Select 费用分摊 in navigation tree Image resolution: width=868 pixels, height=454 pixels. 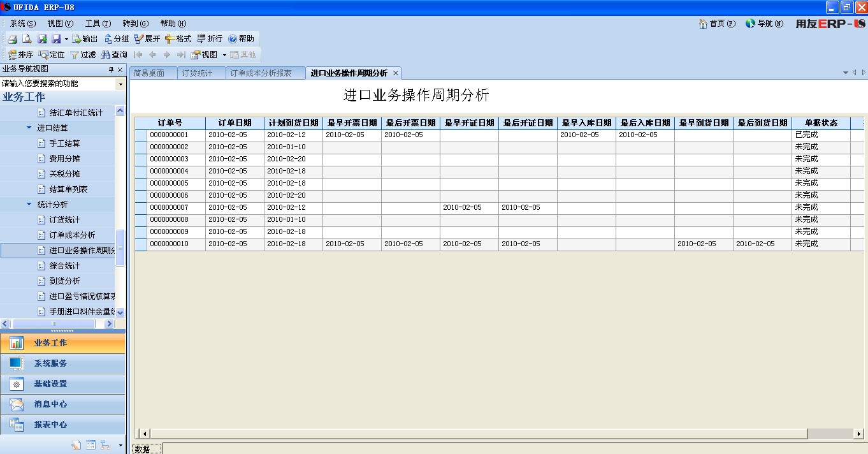pos(64,159)
